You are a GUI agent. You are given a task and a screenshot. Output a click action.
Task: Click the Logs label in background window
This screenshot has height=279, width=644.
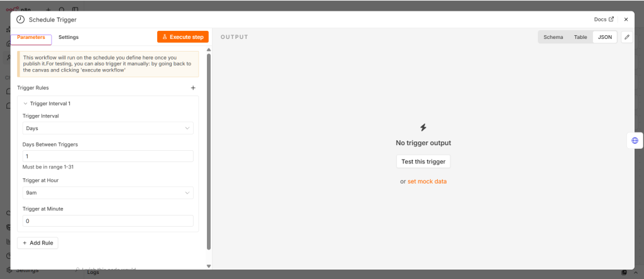pos(93,273)
